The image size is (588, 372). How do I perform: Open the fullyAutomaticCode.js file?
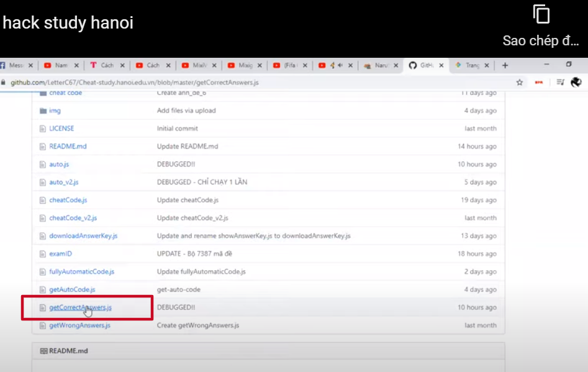tap(81, 271)
